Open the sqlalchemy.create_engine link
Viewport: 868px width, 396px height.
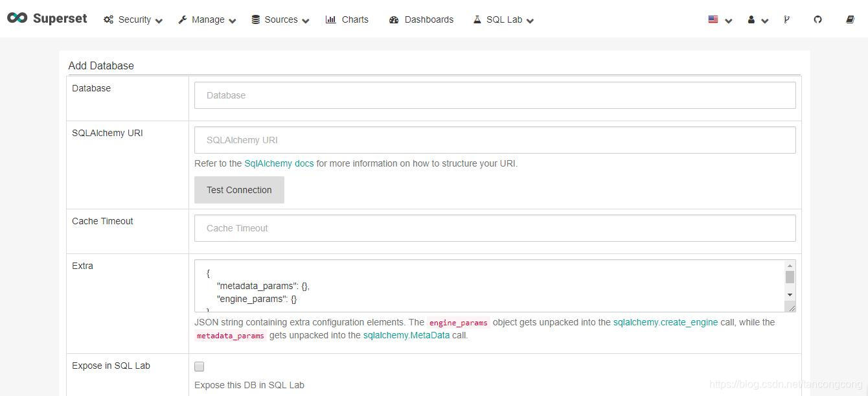point(665,322)
